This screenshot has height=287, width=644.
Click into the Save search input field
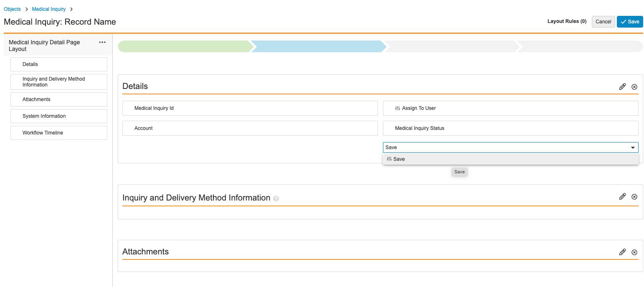click(501, 147)
